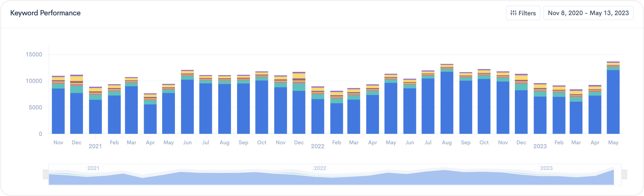Select the Aug 2022 bar
This screenshot has height=196, width=644.
(447, 99)
